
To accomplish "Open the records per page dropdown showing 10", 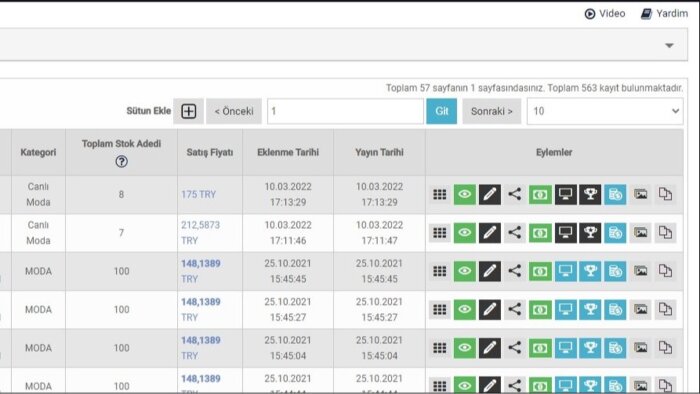I will (x=605, y=111).
